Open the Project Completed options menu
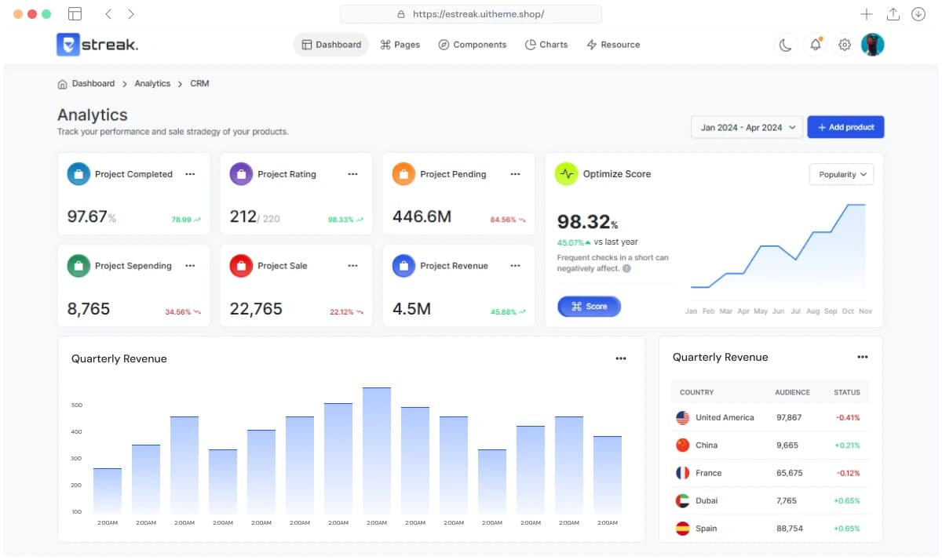Image resolution: width=942 pixels, height=560 pixels. 190,174
